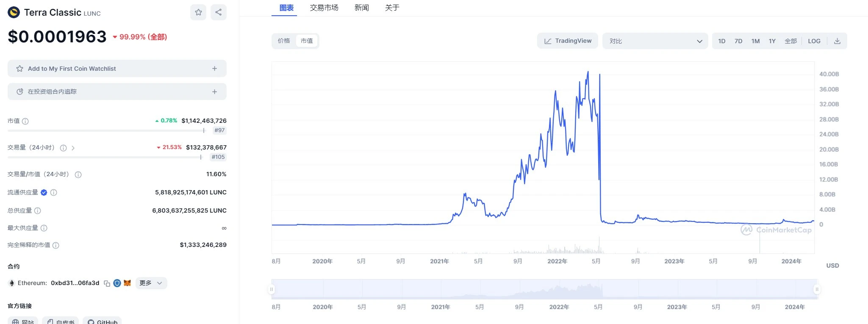Click the MetaMask fox icon
Viewport: 868px width, 324px height.
tap(127, 283)
